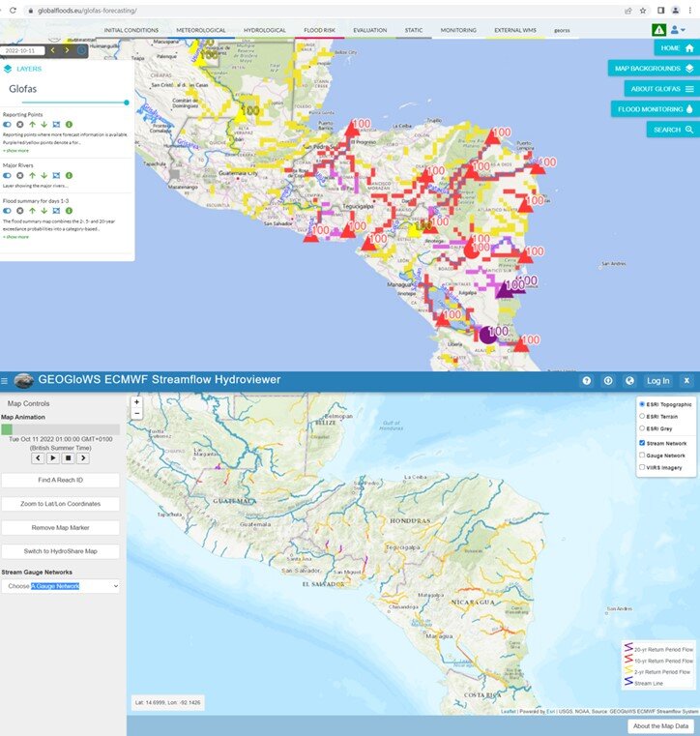
Task: Play the map animation
Action: pos(53,458)
